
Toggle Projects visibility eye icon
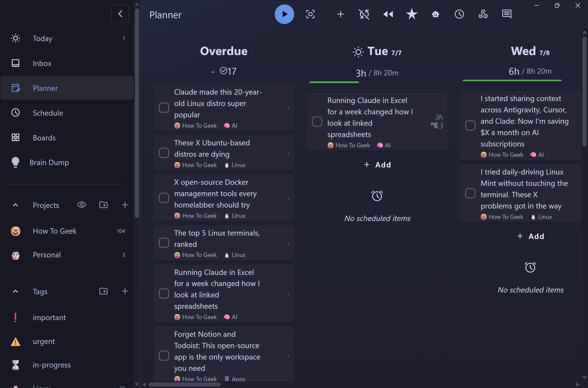tap(82, 205)
